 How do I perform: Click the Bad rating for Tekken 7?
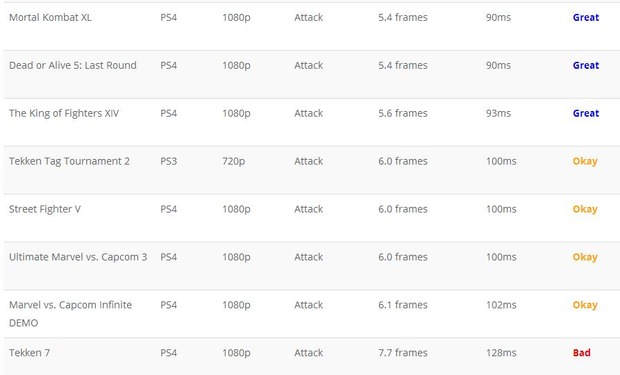[x=582, y=353]
